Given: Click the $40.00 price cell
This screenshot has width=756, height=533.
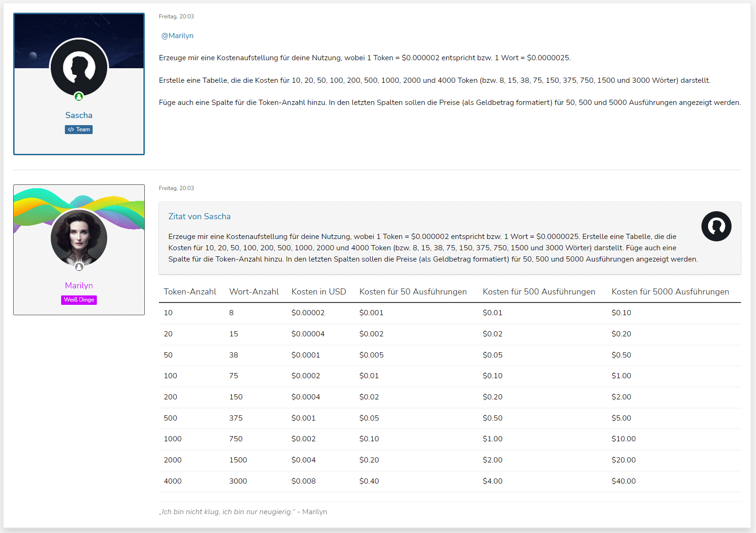Looking at the screenshot, I should (623, 481).
